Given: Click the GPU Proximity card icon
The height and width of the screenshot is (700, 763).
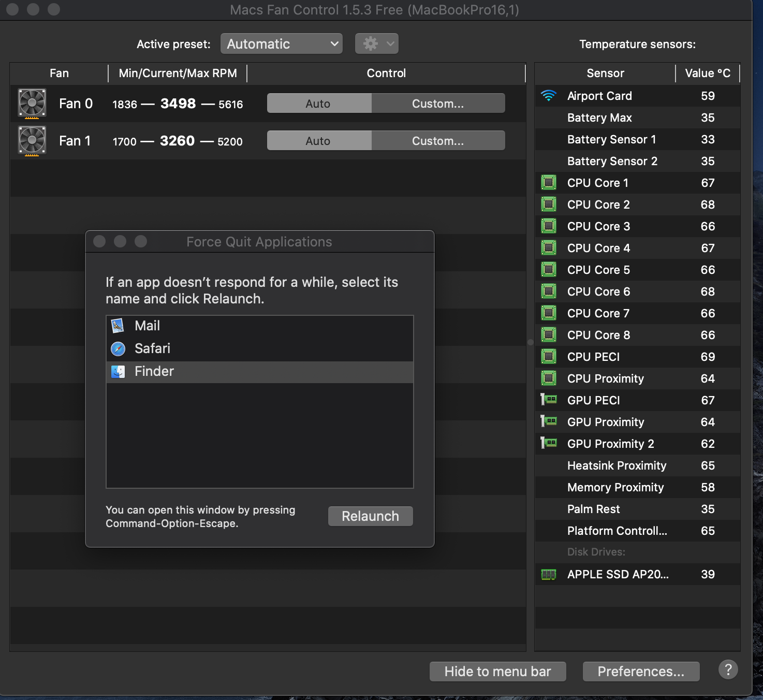Looking at the screenshot, I should point(549,421).
